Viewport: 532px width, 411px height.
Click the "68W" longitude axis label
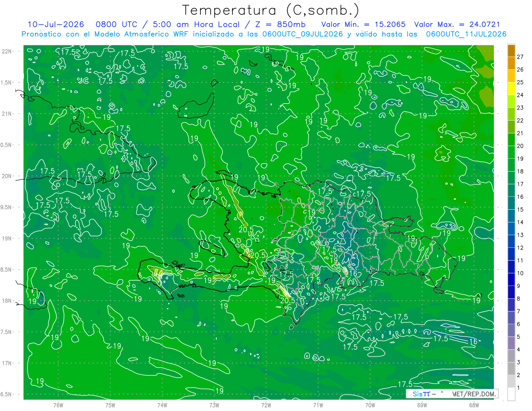474,405
